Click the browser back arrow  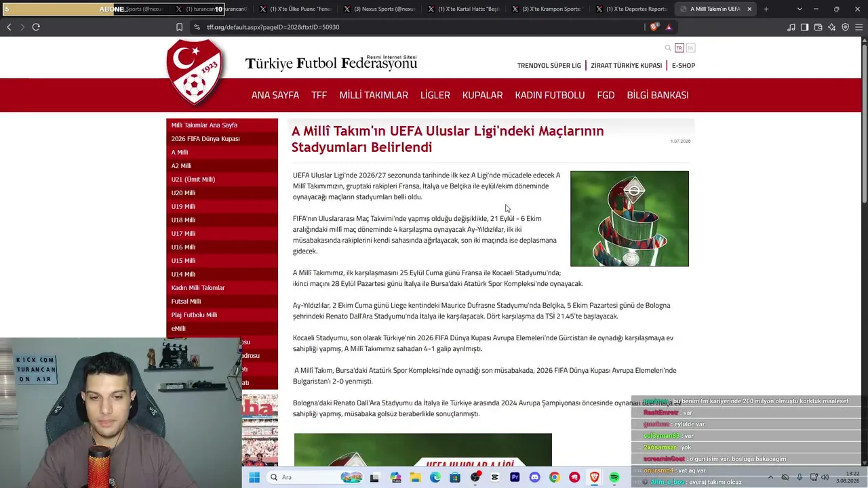9,27
